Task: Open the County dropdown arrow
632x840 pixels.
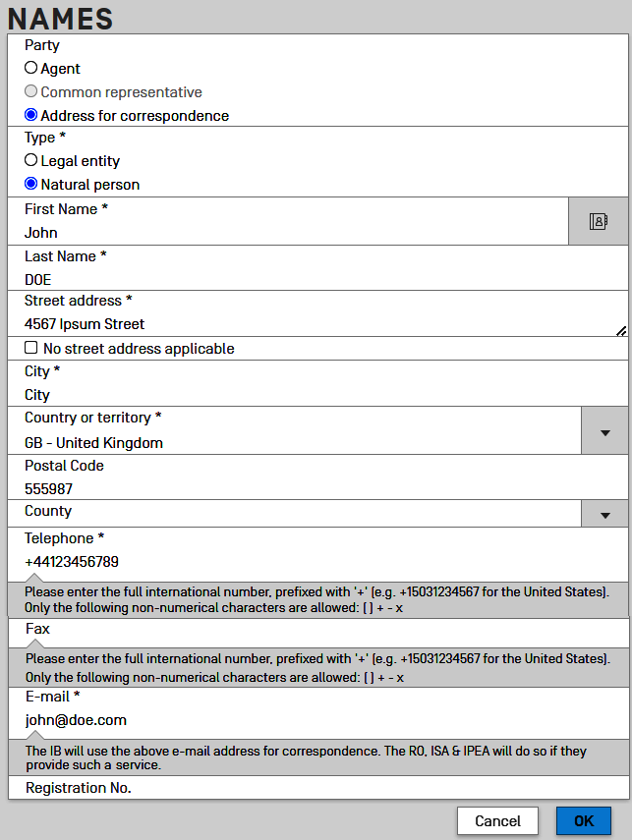Action: 604,515
